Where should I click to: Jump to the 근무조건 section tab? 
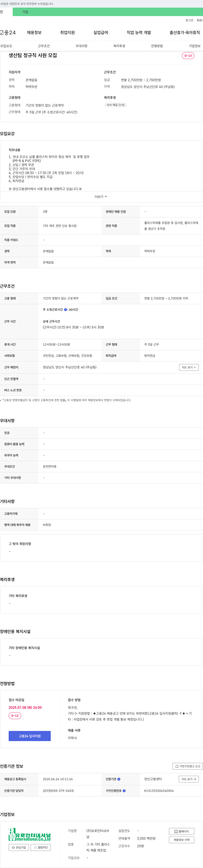pos(44,46)
